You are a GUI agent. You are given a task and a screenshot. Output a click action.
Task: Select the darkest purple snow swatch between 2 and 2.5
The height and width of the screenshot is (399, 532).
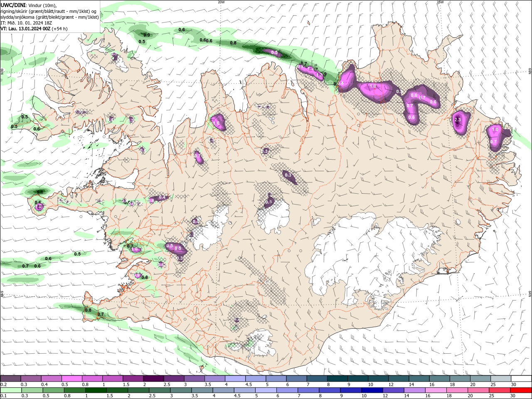point(153,379)
